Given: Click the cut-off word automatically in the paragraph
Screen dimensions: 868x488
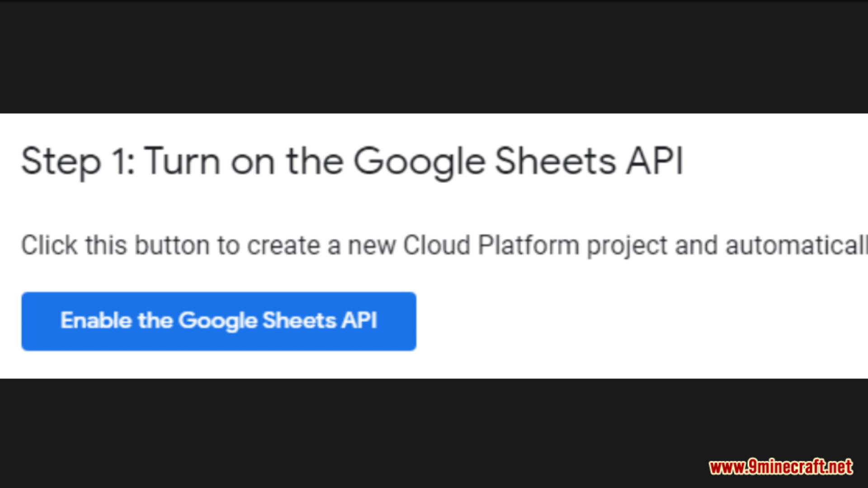Looking at the screenshot, I should coord(797,245).
